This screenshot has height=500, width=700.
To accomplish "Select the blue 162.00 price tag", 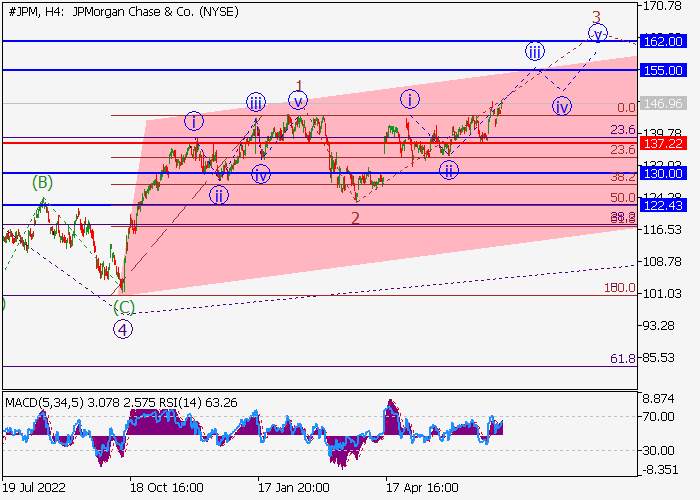I will pos(663,42).
